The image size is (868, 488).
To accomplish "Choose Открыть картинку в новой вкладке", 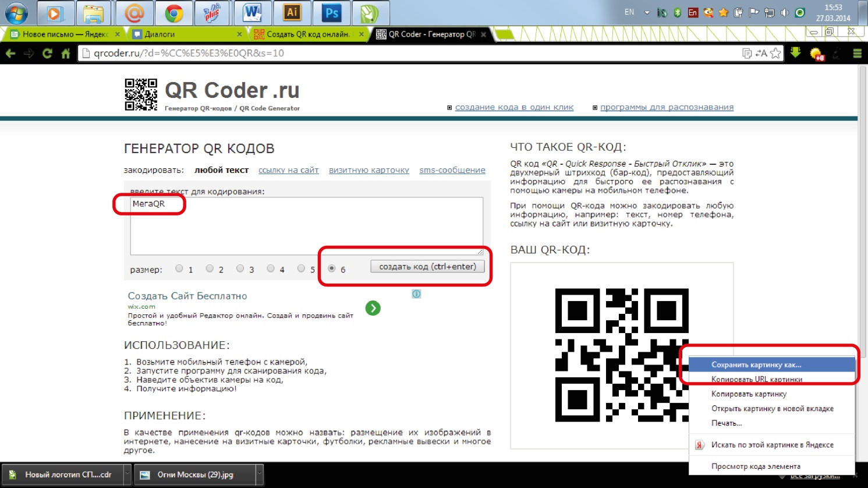I will pos(772,408).
